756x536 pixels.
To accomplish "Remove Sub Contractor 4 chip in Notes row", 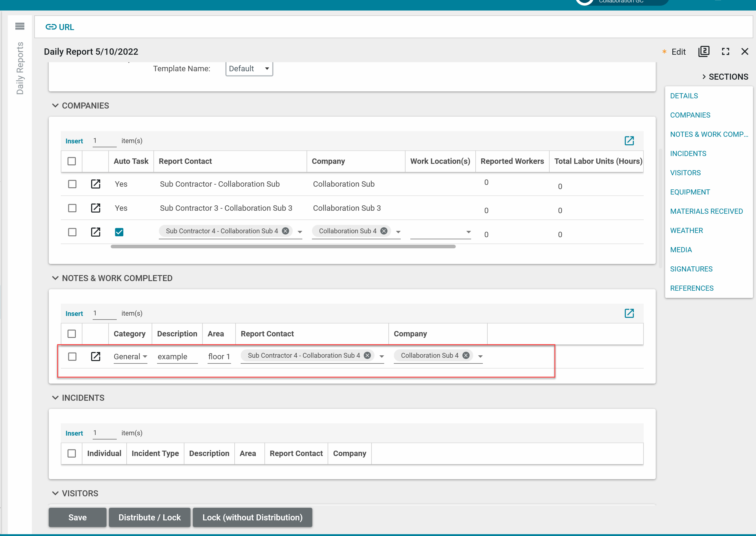I will [x=367, y=355].
